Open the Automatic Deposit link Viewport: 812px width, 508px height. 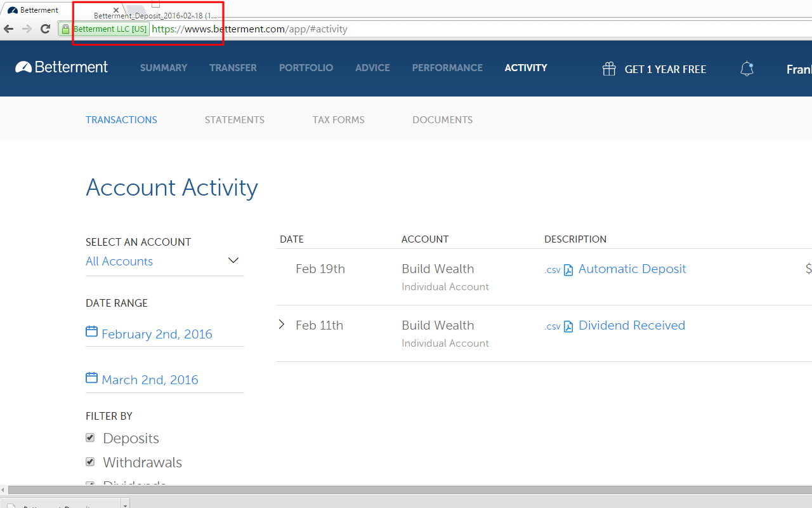coord(632,269)
